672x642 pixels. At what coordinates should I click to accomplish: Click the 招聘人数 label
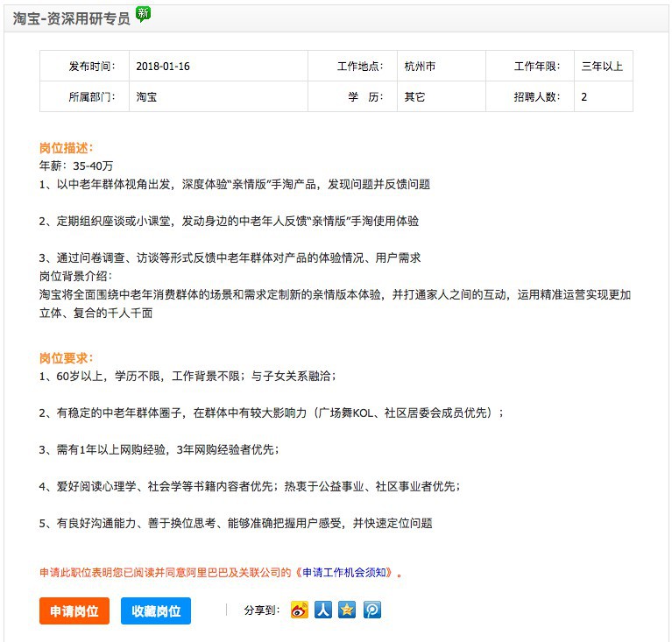coord(537,97)
